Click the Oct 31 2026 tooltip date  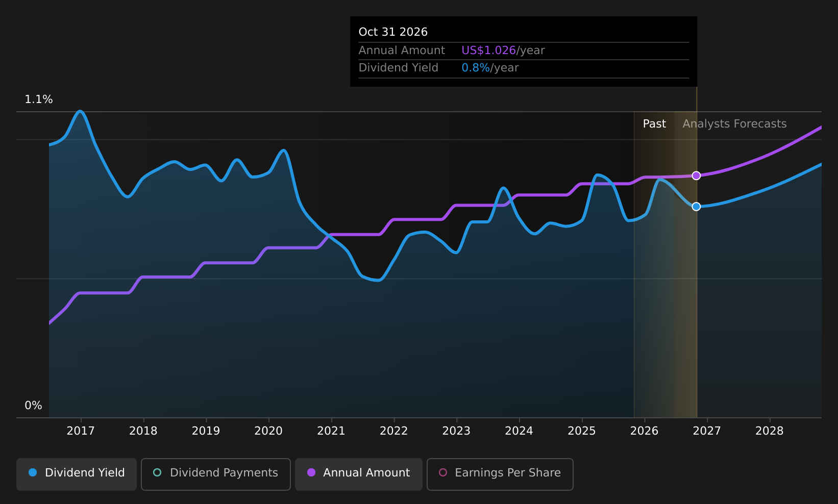click(x=393, y=32)
